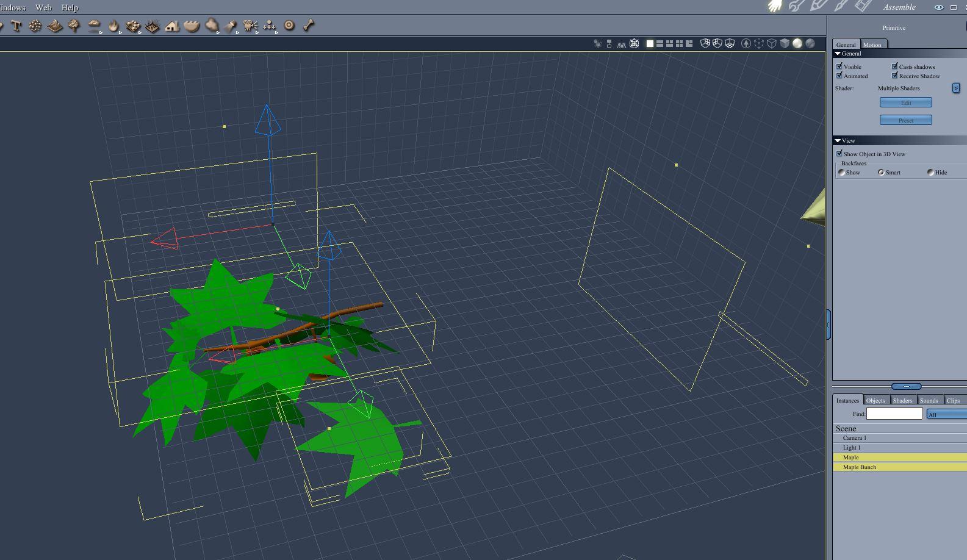967x560 pixels.
Task: Open the Shader dropdown arrow
Action: [x=956, y=88]
